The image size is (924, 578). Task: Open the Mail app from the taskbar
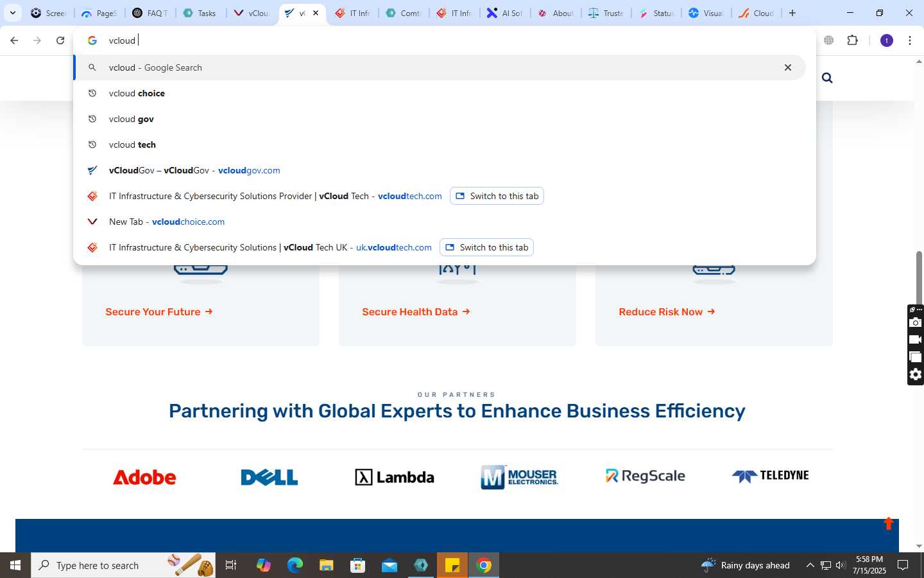click(x=389, y=565)
